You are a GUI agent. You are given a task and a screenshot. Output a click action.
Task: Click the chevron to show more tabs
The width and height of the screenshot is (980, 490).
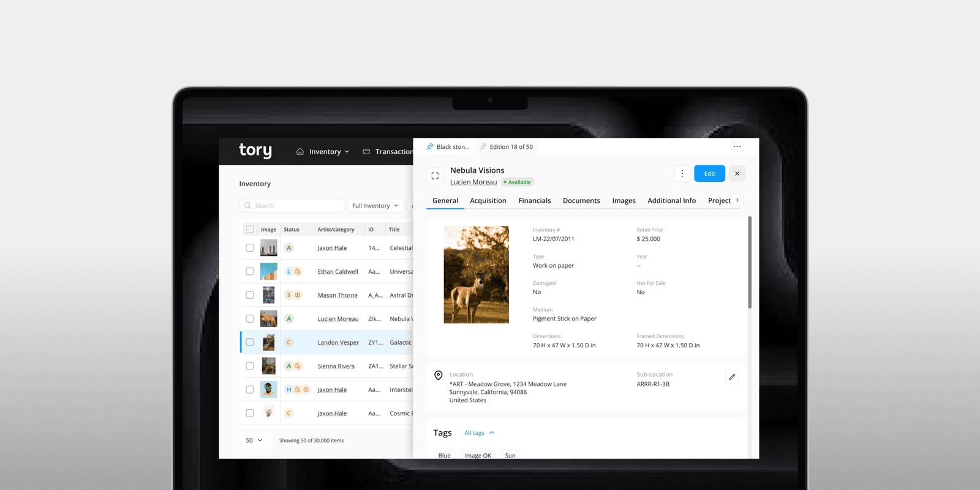pyautogui.click(x=737, y=200)
